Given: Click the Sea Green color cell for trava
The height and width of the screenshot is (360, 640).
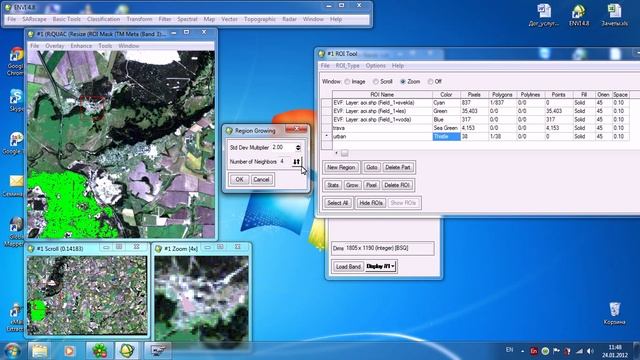Looking at the screenshot, I should tap(446, 128).
